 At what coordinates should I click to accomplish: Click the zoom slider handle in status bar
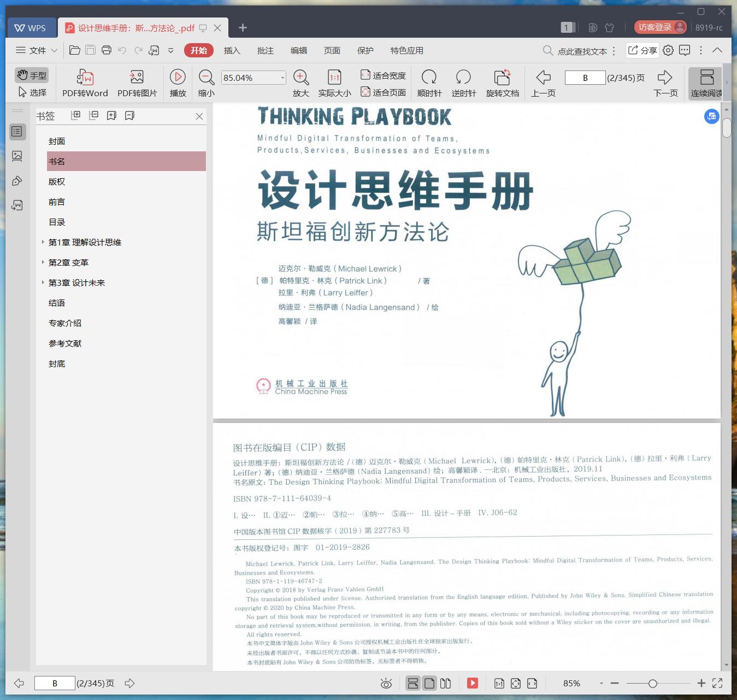pyautogui.click(x=652, y=683)
